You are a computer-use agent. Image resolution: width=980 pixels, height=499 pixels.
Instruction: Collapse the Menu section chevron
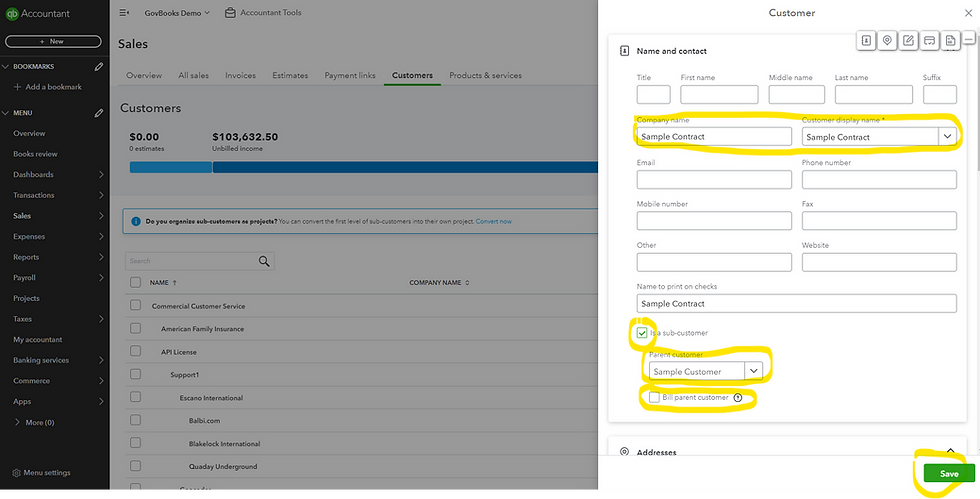6,113
